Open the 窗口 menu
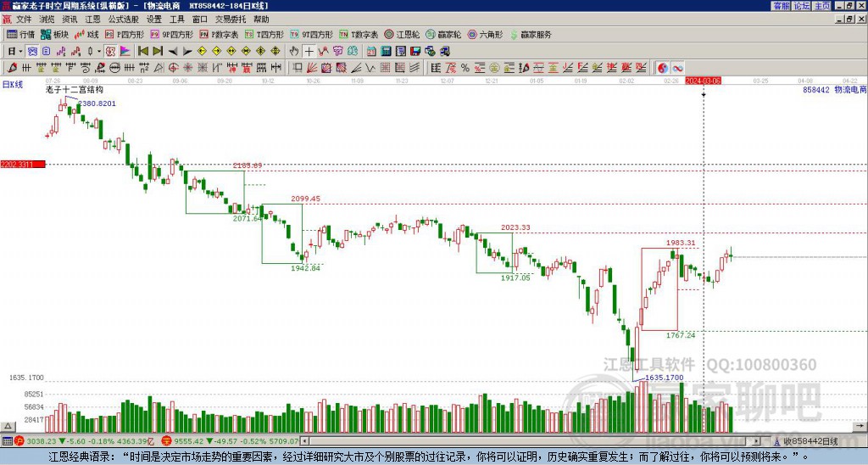This screenshot has height=465, width=868. pos(200,20)
